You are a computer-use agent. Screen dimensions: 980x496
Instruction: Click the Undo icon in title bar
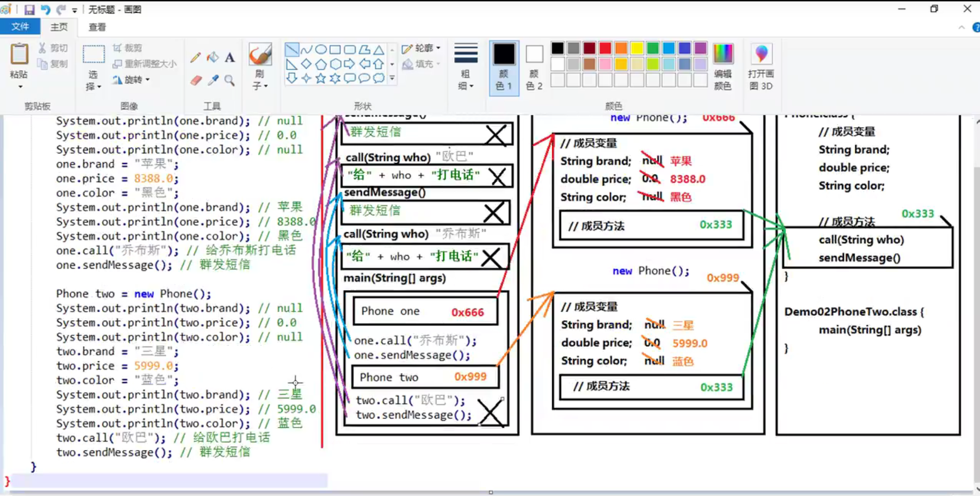[46, 10]
